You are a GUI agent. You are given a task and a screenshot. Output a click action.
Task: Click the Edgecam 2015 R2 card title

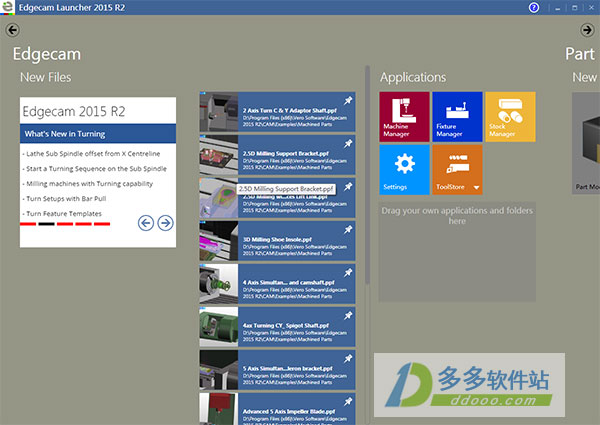(x=74, y=111)
